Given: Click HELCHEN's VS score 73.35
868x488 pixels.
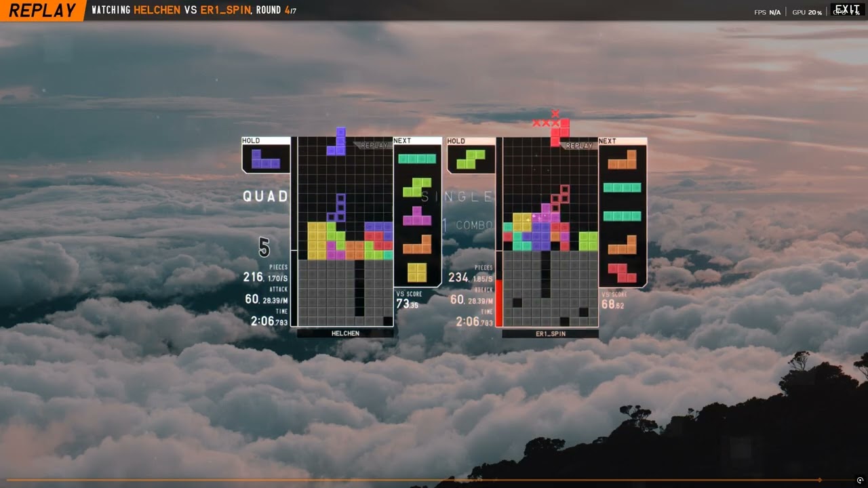Looking at the screenshot, I should (x=407, y=305).
